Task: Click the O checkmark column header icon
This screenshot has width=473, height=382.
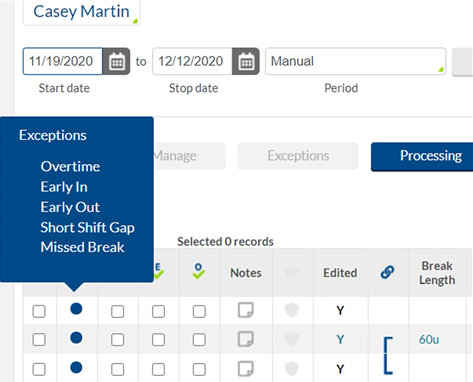Action: pos(199,271)
